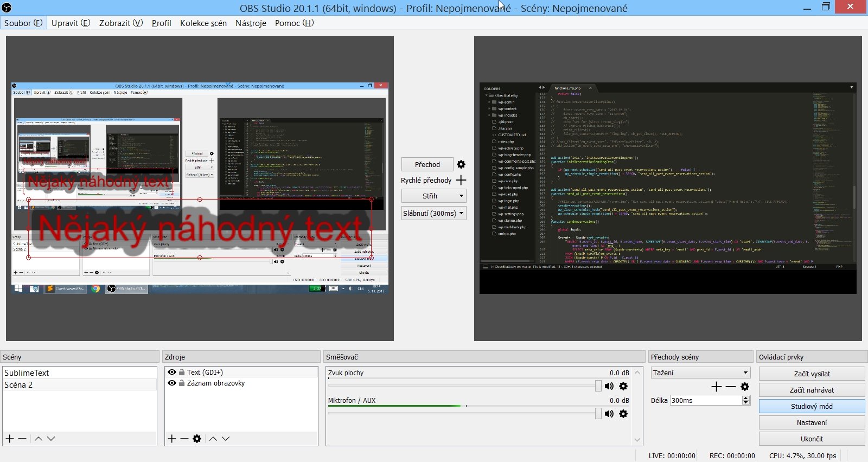Screen dimensions: 868x462
Task: Select Scéna 2 scene
Action: coord(80,385)
